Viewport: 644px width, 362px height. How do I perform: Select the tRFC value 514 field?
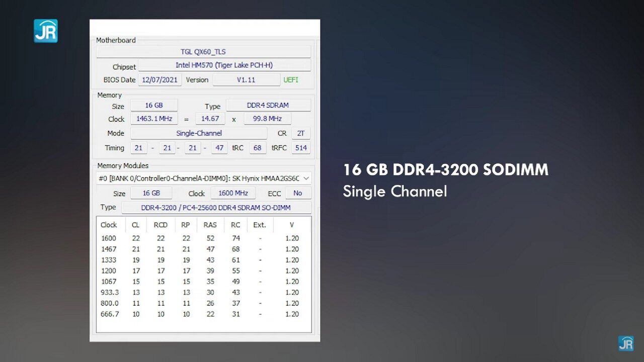pyautogui.click(x=301, y=148)
